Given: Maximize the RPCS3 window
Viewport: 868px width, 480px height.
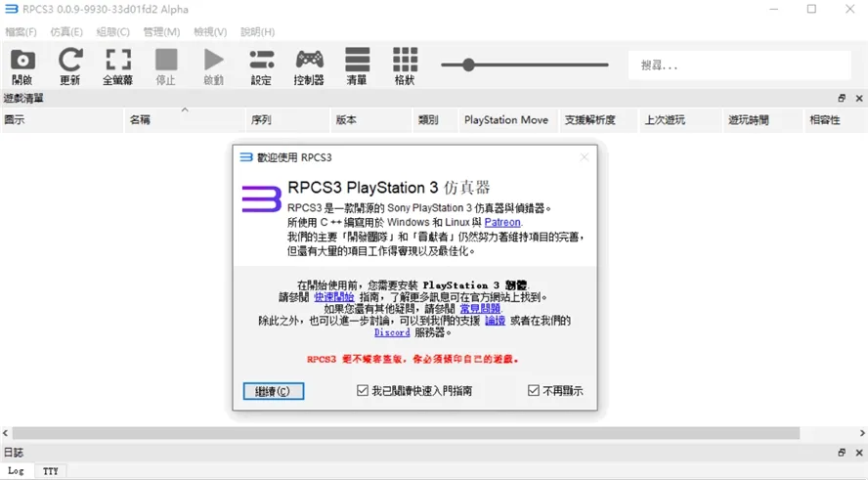Looking at the screenshot, I should pyautogui.click(x=811, y=9).
